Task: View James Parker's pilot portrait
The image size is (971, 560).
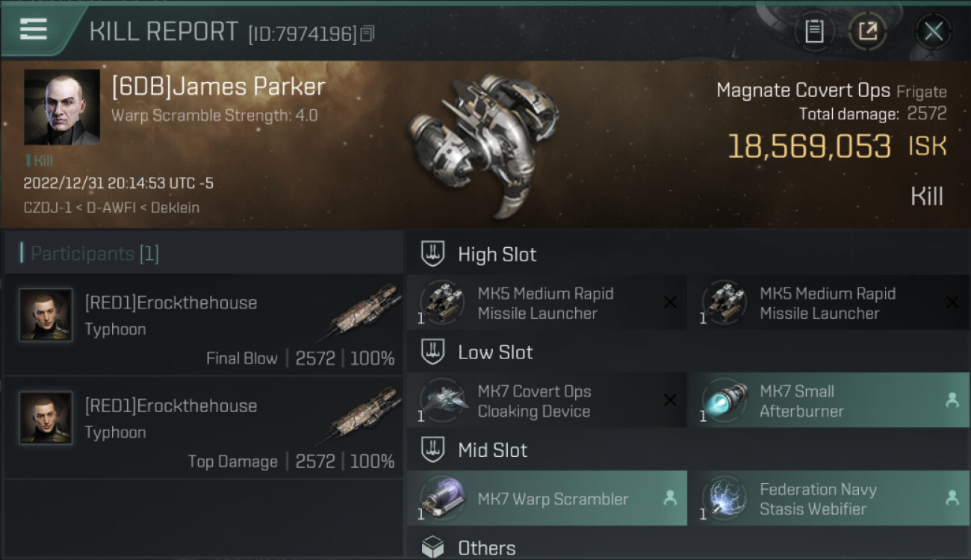Action: click(62, 108)
